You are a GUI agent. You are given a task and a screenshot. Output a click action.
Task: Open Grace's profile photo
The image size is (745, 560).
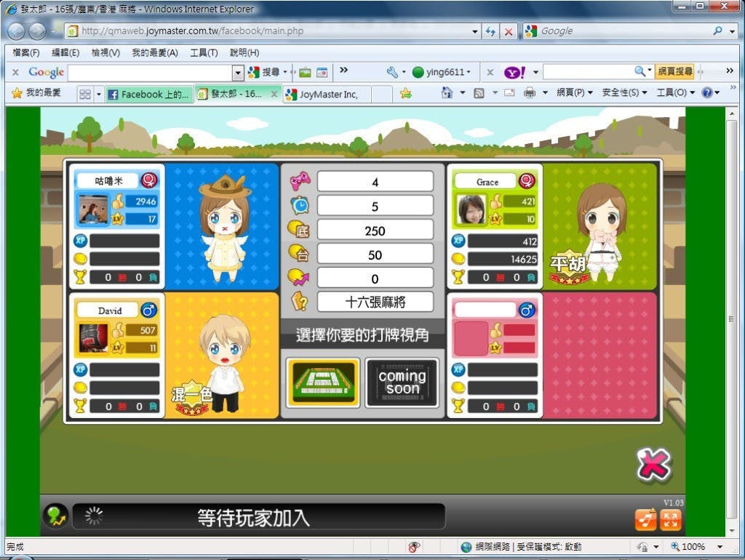coord(471,209)
